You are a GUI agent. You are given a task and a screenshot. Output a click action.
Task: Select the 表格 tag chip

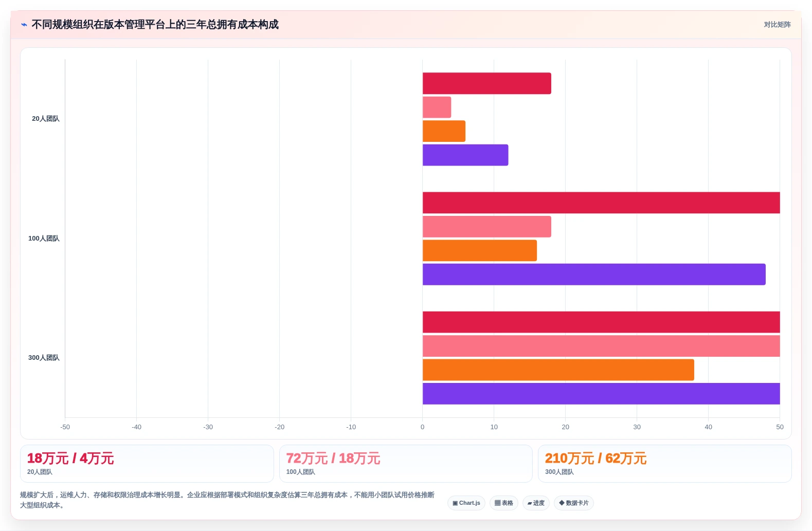click(504, 503)
